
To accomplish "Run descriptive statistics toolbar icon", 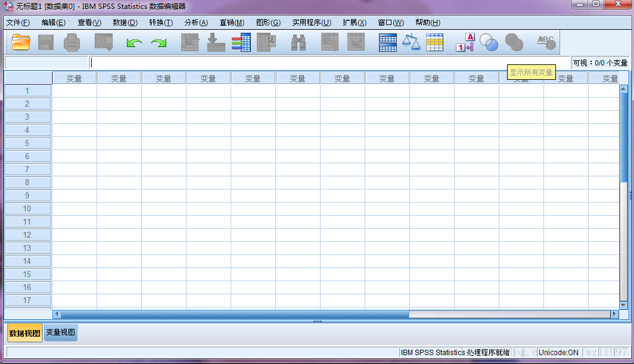I will (266, 42).
